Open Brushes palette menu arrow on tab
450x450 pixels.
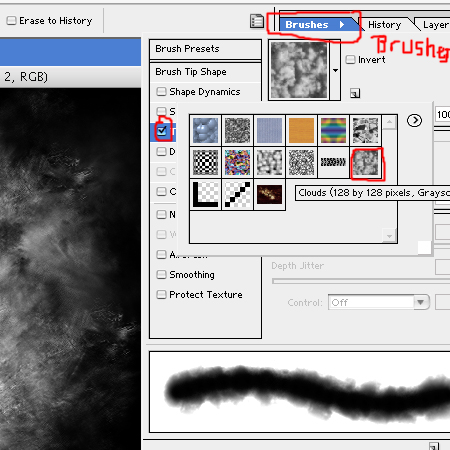(342, 24)
